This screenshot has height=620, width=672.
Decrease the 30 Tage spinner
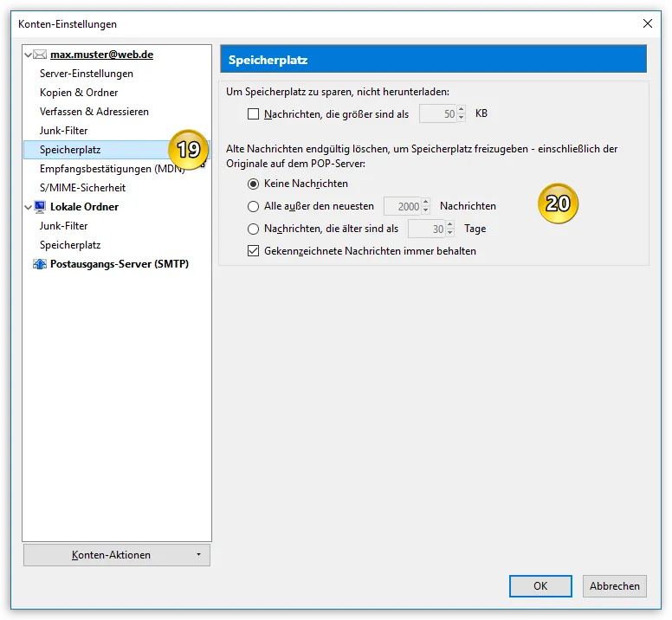tap(450, 233)
